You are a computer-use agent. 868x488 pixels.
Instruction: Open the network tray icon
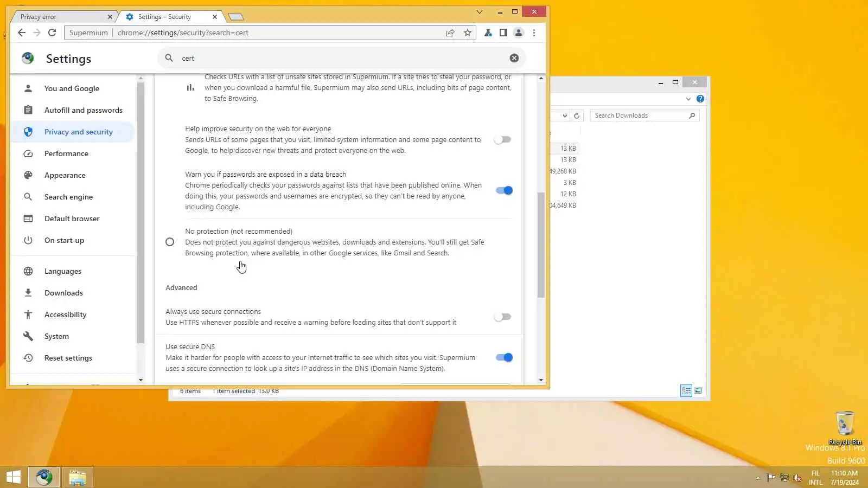tap(784, 478)
